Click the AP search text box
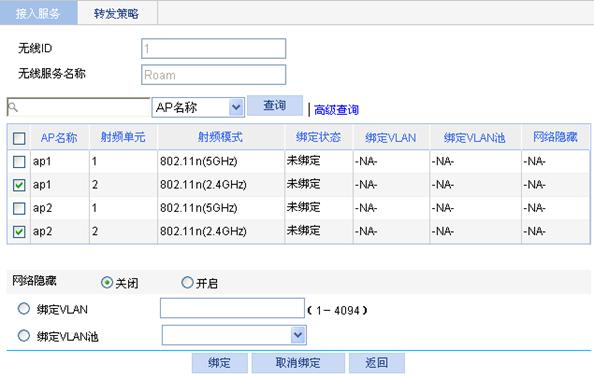This screenshot has width=594, height=378. [78, 108]
